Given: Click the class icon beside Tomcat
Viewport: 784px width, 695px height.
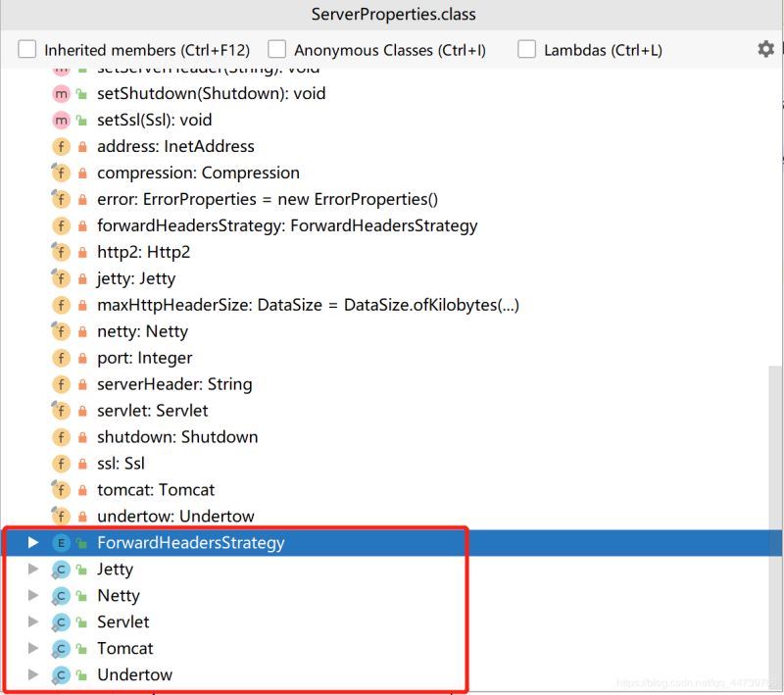Looking at the screenshot, I should tap(63, 648).
